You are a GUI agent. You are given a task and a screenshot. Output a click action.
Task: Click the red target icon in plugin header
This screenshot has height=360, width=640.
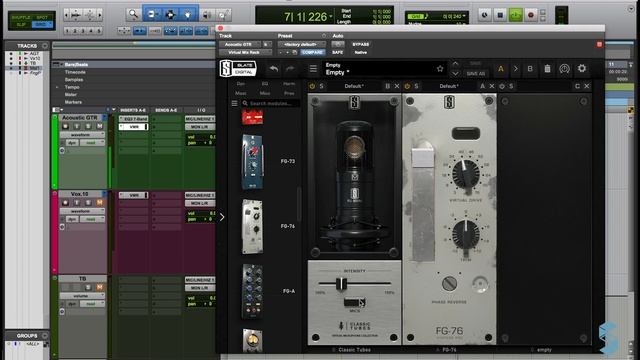(599, 44)
